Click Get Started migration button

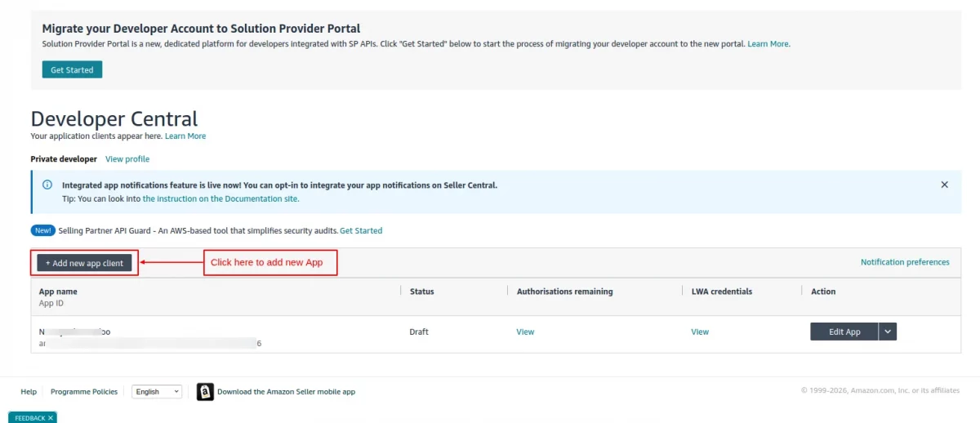click(72, 70)
